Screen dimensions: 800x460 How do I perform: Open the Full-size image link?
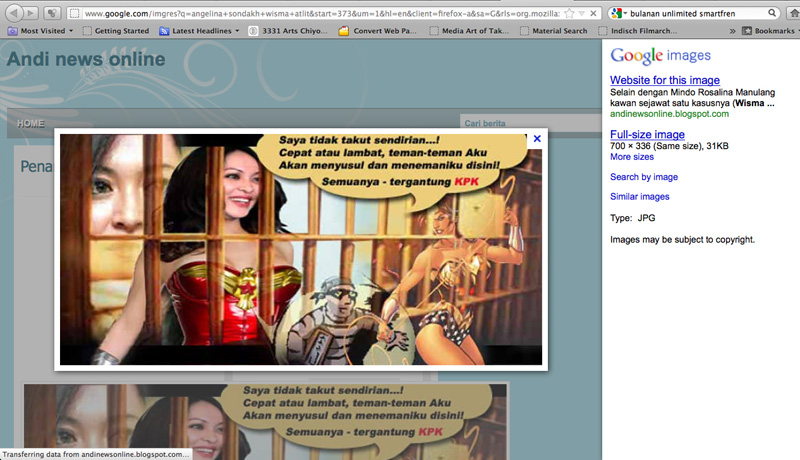click(647, 134)
